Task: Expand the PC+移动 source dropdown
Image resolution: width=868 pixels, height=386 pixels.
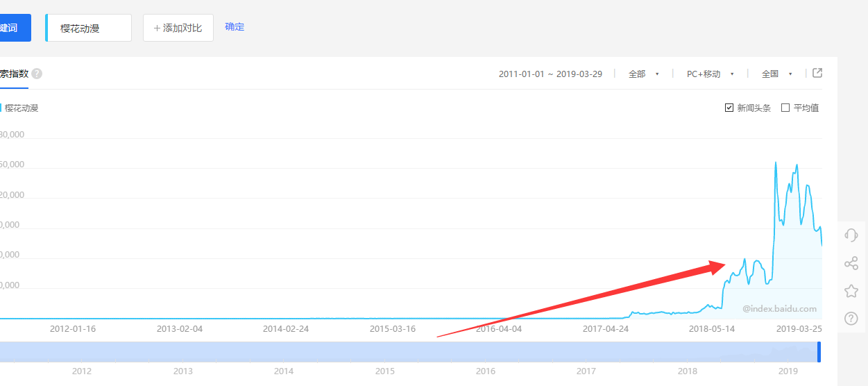Action: (710, 74)
